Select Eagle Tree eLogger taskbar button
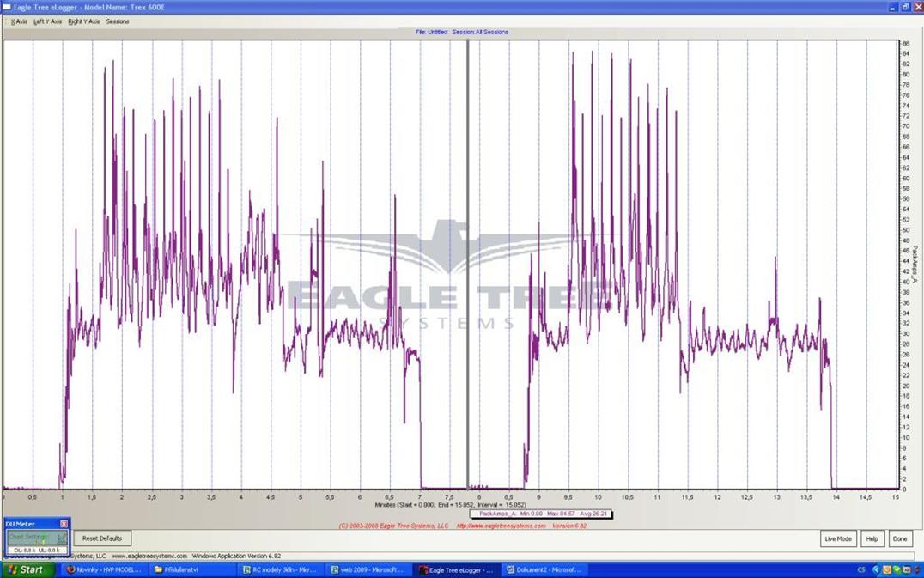 click(455, 569)
